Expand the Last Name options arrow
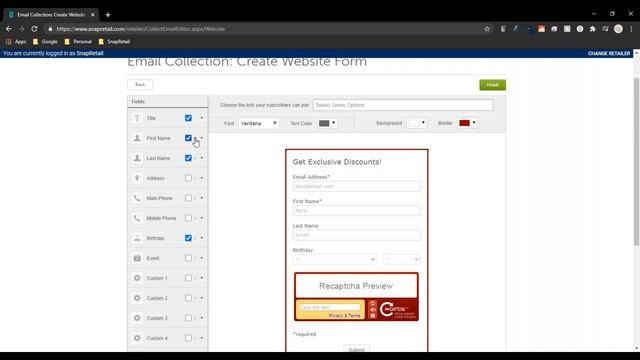This screenshot has height=360, width=640. point(202,158)
